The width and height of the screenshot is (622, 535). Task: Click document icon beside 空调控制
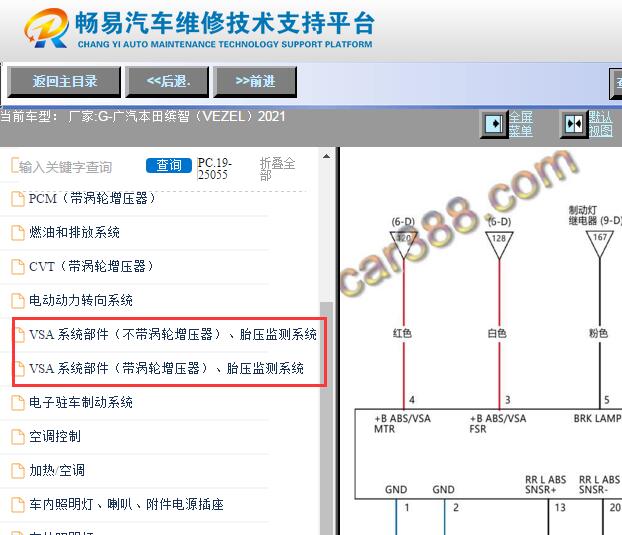(17, 437)
